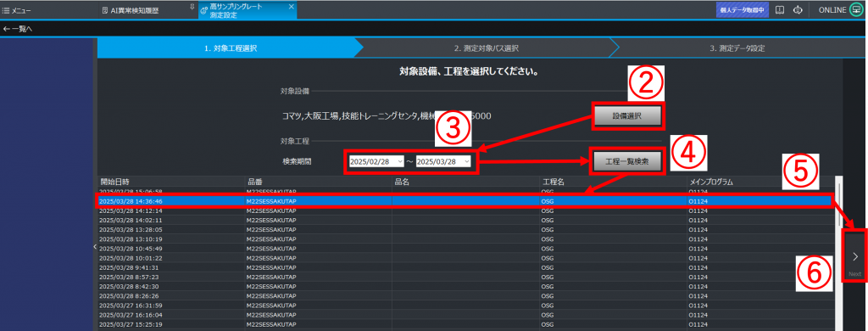Select the row 2025/03/28 13:28:05

coord(465,229)
